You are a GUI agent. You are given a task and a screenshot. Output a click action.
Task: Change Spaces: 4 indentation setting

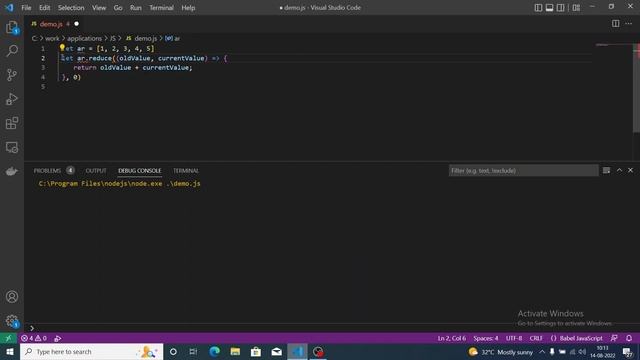tap(486, 338)
